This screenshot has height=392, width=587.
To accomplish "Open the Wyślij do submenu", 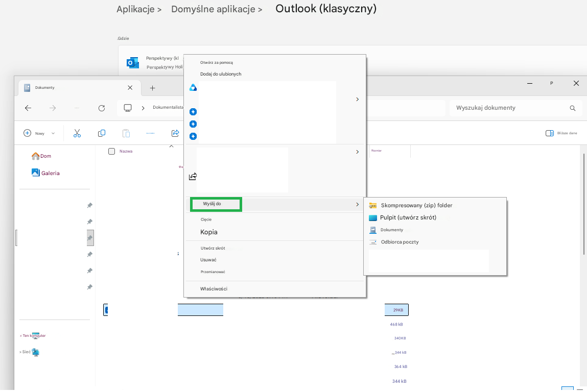I will (x=274, y=204).
